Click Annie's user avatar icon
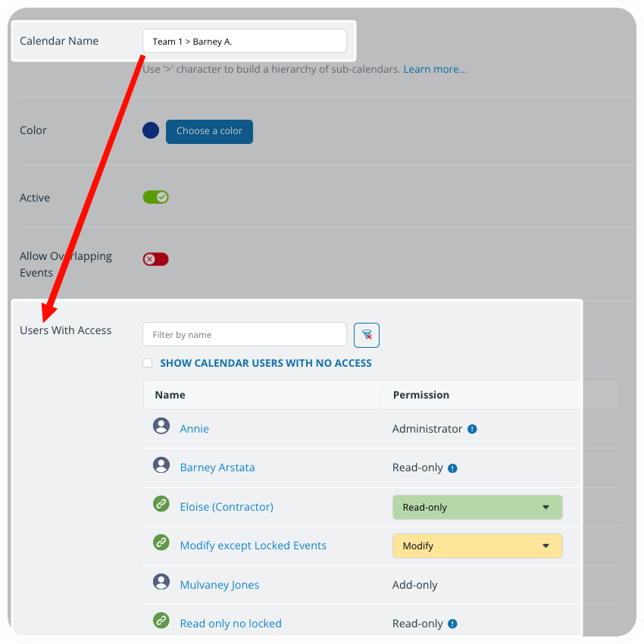The width and height of the screenshot is (644, 644). [x=161, y=426]
